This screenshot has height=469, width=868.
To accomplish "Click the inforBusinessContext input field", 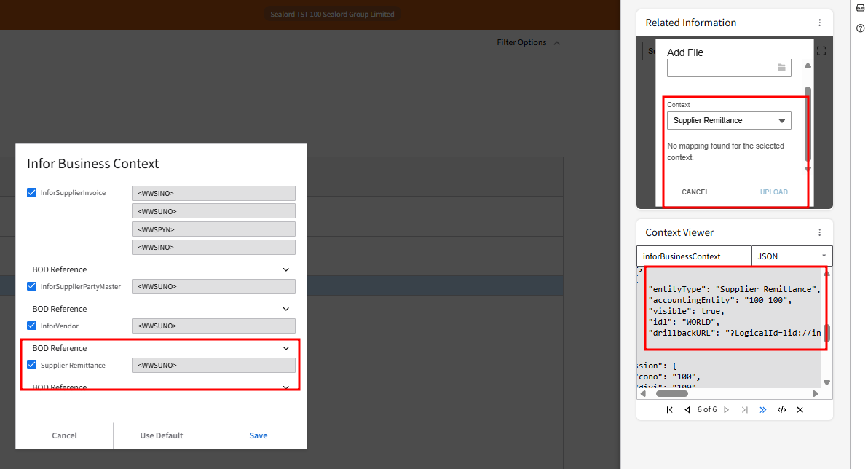I will (694, 256).
